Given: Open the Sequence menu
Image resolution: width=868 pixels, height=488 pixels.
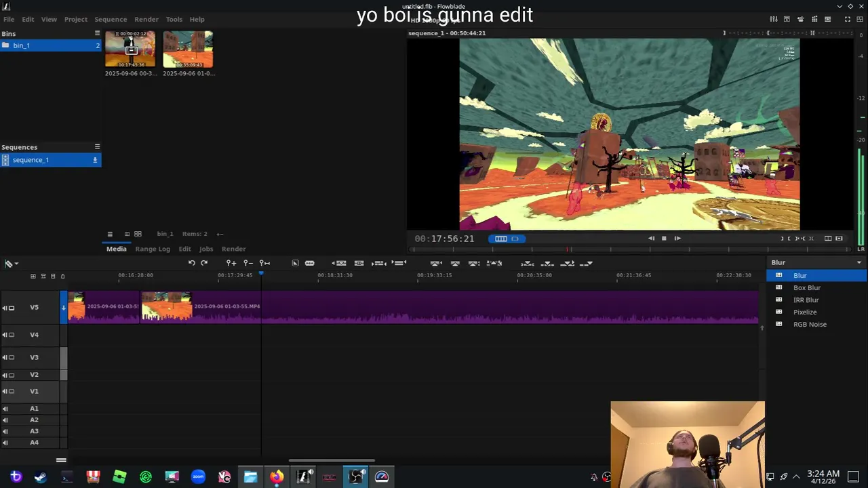Looking at the screenshot, I should tap(111, 19).
